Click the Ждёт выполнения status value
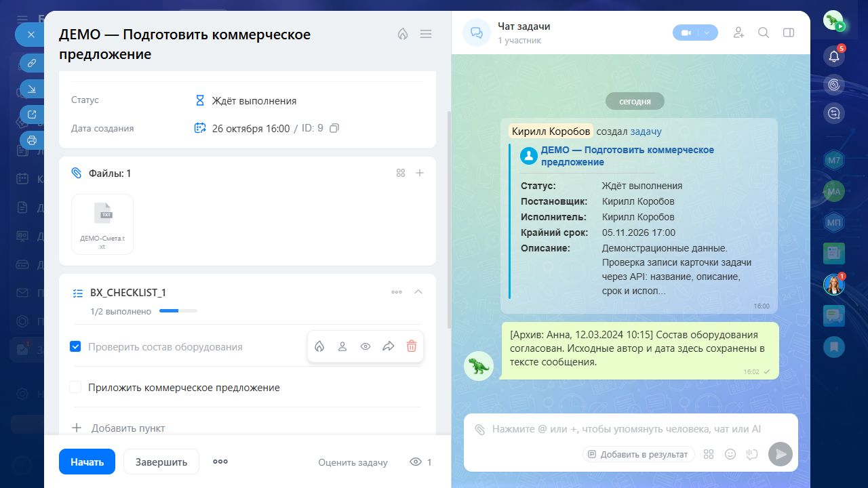This screenshot has width=868, height=488. [254, 100]
